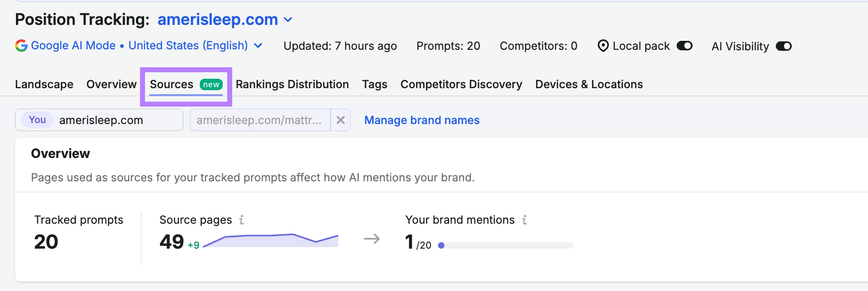This screenshot has width=868, height=291.
Task: Click the green new badge on Sources
Action: click(211, 85)
